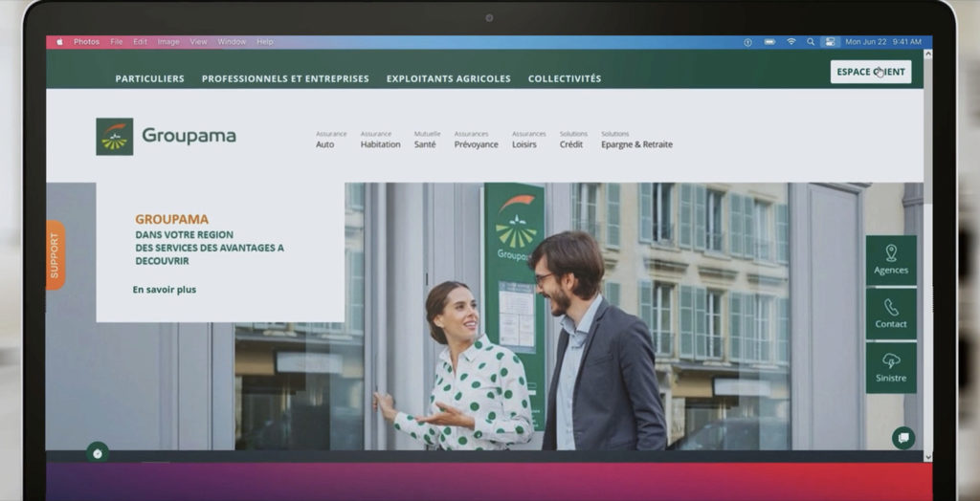Follow the En savoir plus link

tap(165, 290)
